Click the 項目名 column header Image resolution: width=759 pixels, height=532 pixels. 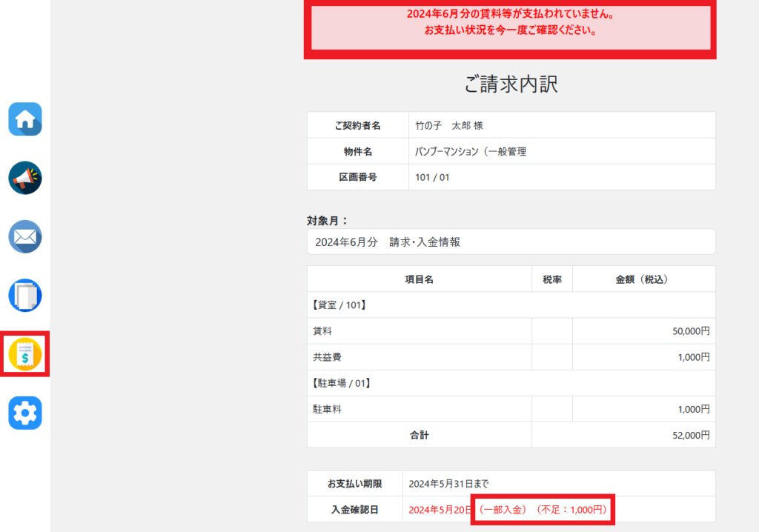[x=419, y=279]
